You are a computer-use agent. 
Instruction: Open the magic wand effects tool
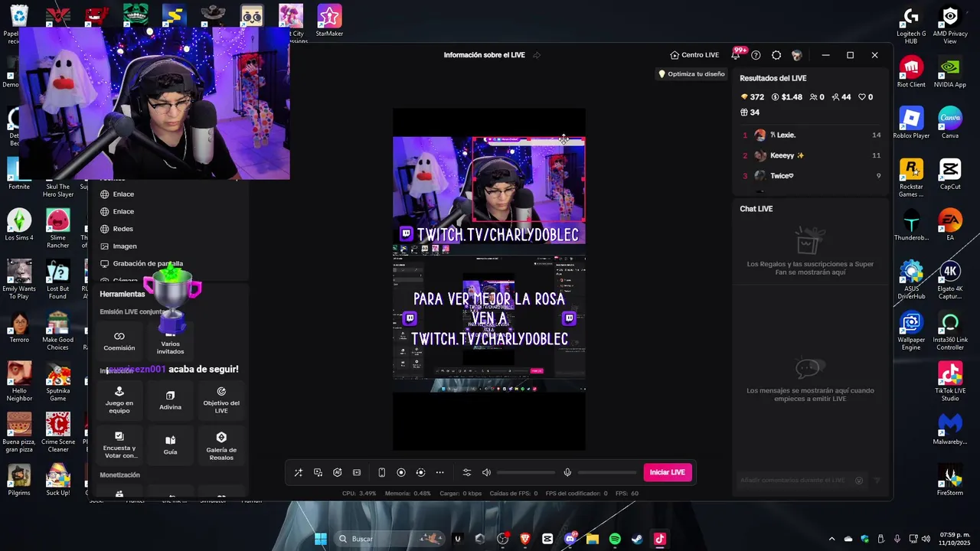pyautogui.click(x=299, y=473)
